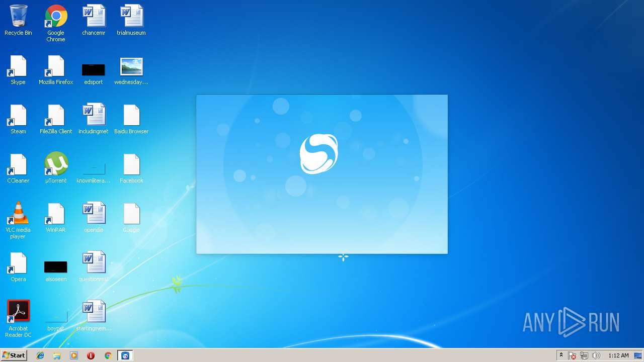Open the Recycle Bin desktop icon
Viewport: 644px width, 362px height.
(18, 20)
